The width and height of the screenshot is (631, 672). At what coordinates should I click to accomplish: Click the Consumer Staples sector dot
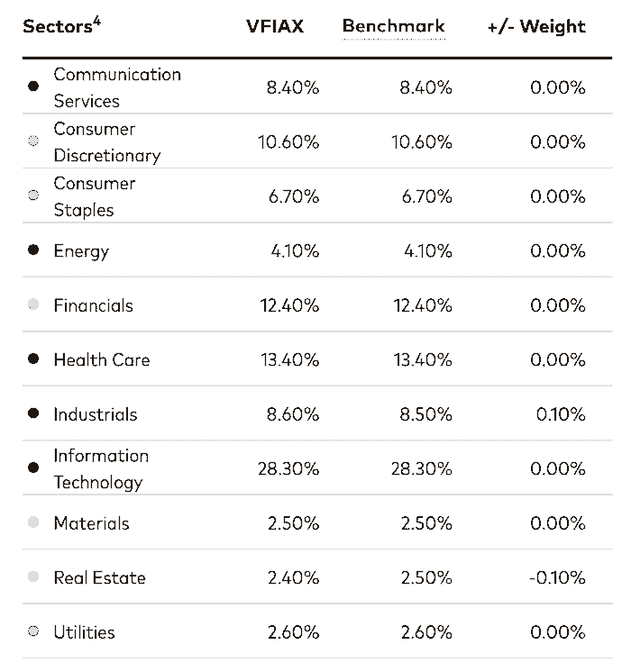coord(33,195)
